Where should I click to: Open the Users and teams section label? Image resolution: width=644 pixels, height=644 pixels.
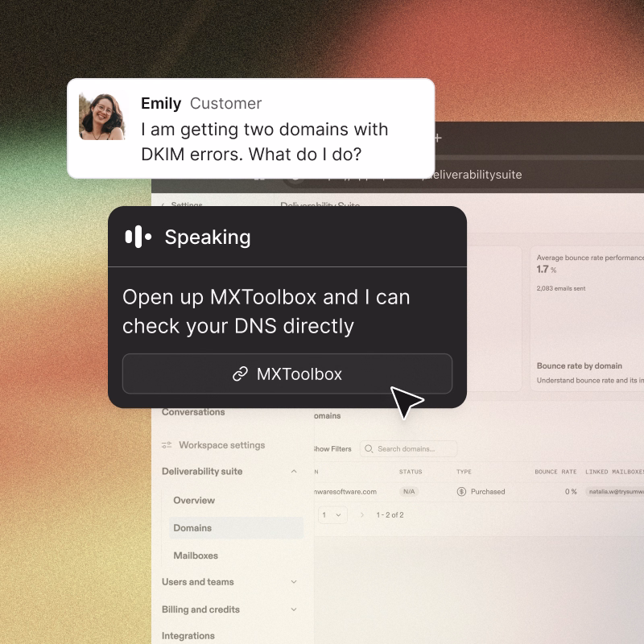click(x=197, y=582)
